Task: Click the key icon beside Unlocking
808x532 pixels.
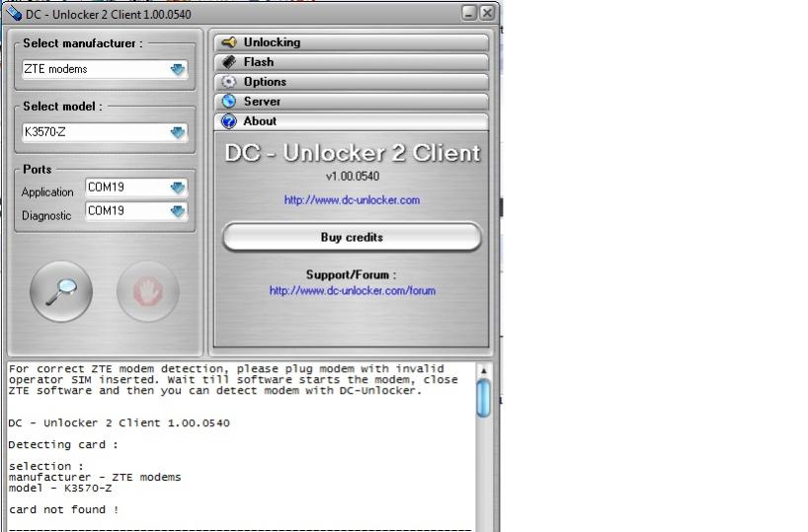Action: click(228, 42)
